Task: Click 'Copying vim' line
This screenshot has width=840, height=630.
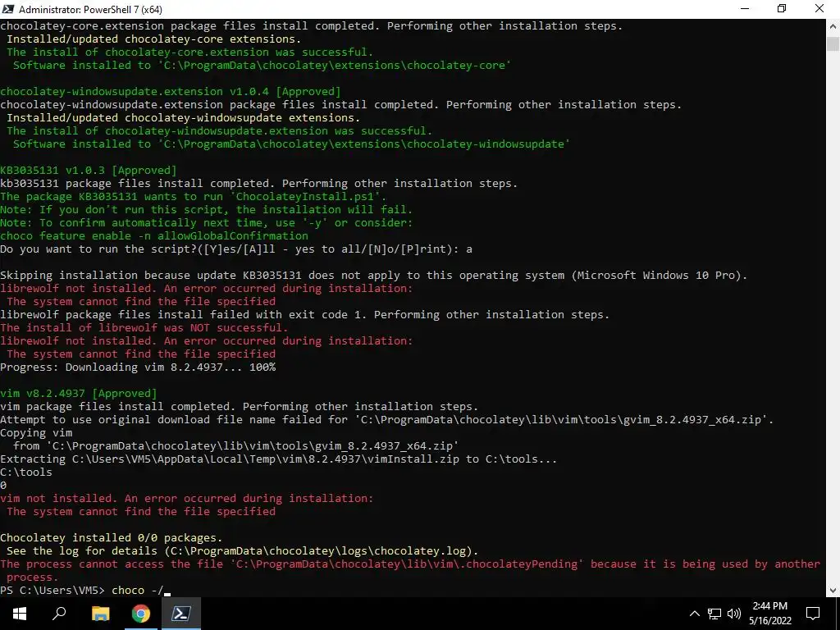Action: (x=36, y=433)
